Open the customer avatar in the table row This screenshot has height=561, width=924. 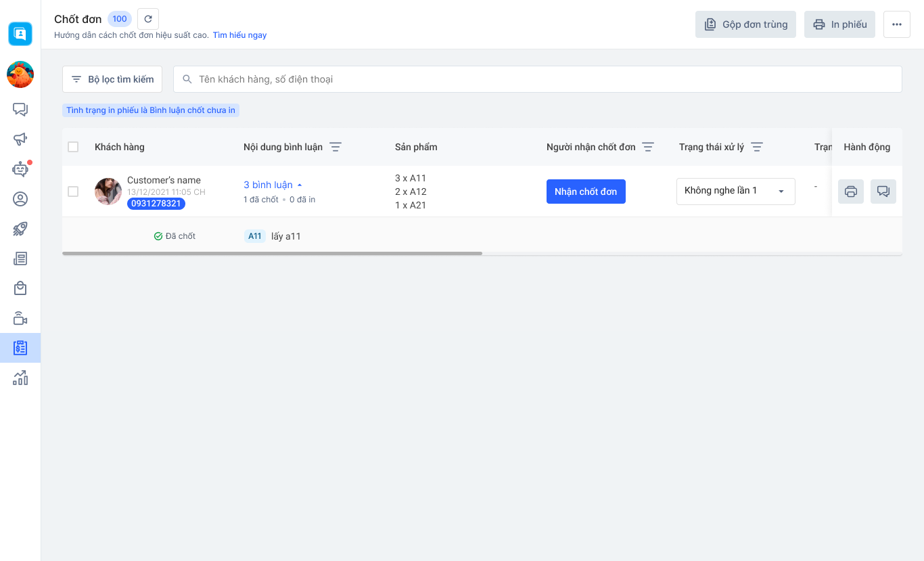[108, 192]
